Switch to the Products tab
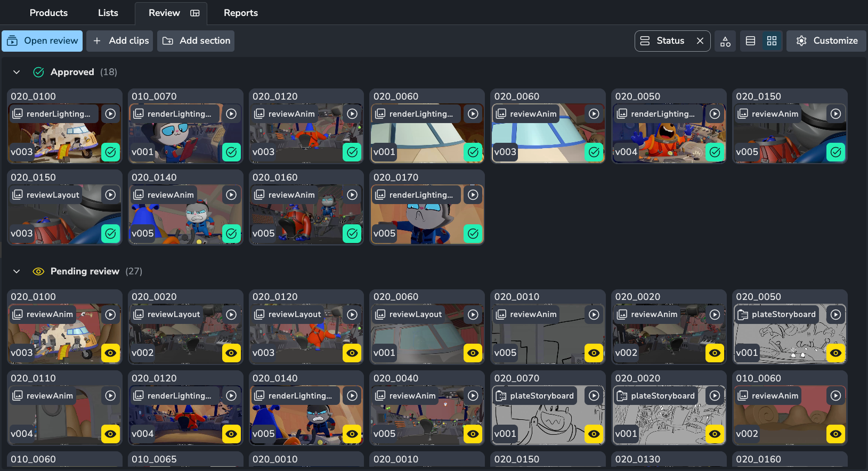 point(48,13)
